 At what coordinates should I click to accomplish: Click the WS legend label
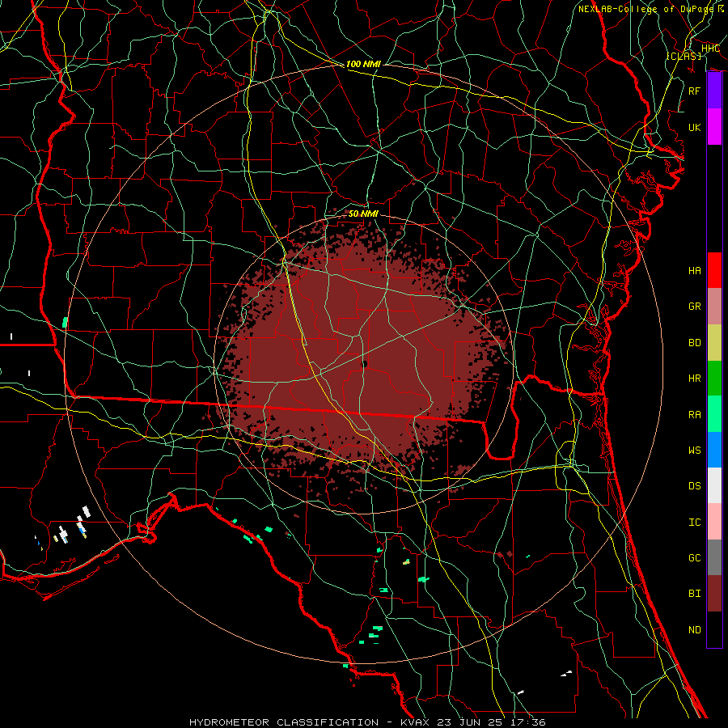tap(695, 451)
